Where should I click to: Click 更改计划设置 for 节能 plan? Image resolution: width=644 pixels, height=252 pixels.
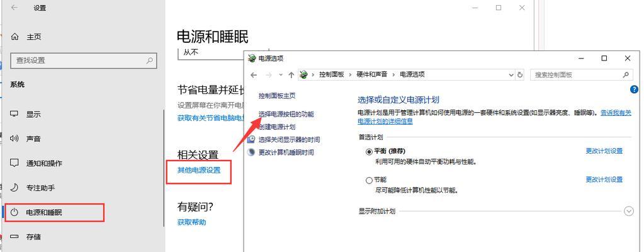[604, 180]
